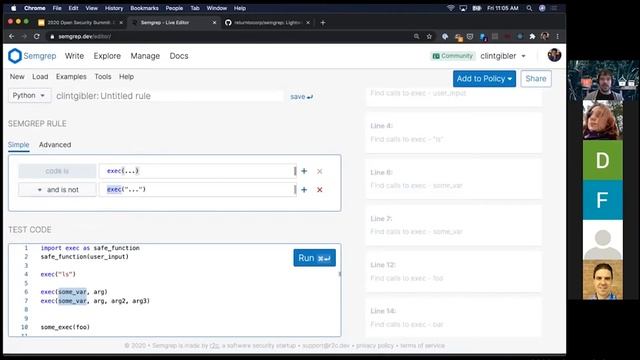Click into the exec("...") pattern field
Viewport: 640px width, 360px height.
tap(198, 189)
